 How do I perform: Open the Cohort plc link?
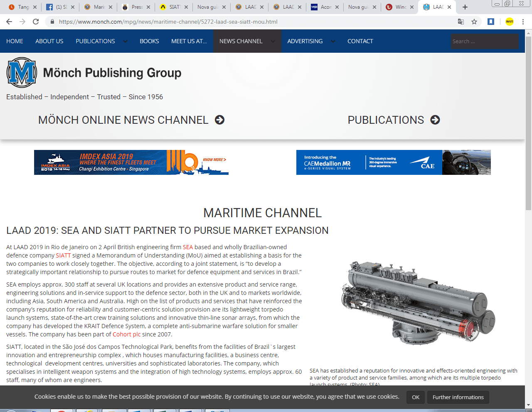pyautogui.click(x=127, y=334)
